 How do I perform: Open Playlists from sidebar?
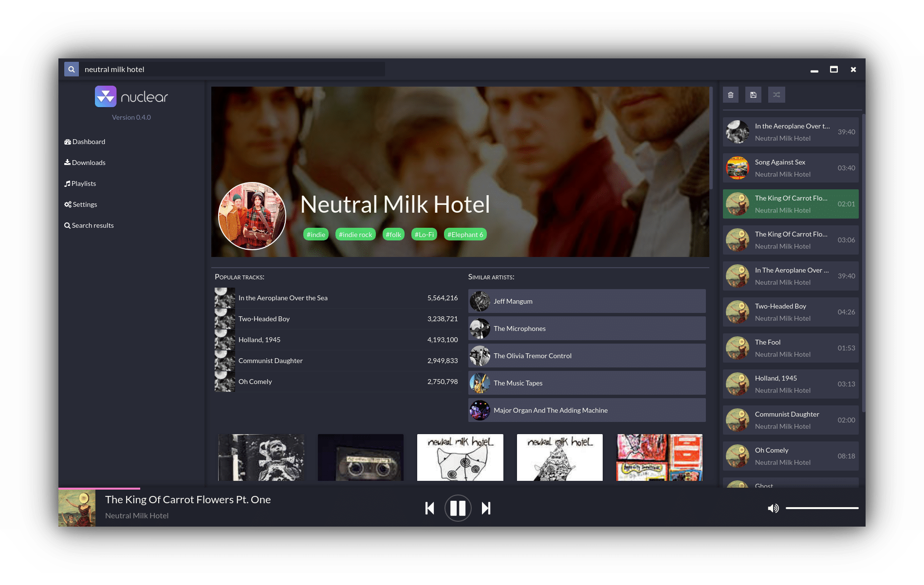[x=80, y=183]
